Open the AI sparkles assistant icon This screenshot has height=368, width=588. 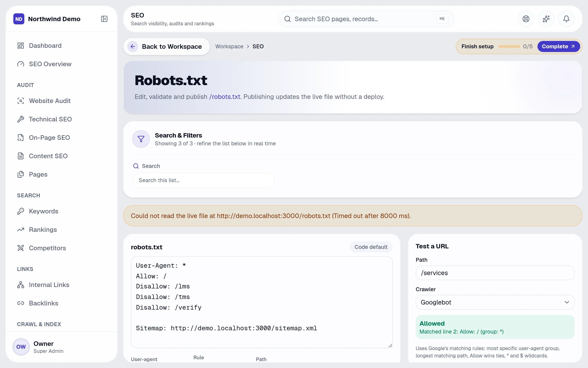click(546, 19)
